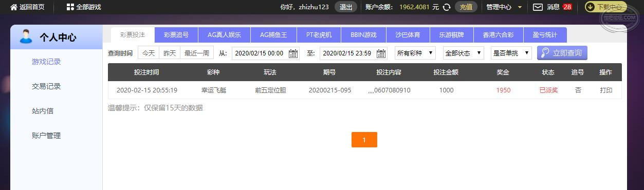Screen dimensions: 644x190
Task: Open the calendar icon for the end date
Action: click(381, 53)
